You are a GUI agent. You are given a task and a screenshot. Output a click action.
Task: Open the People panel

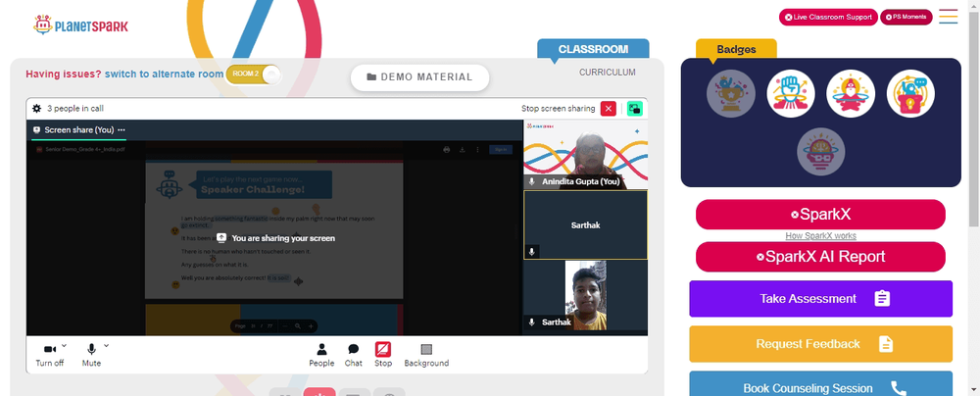(321, 355)
